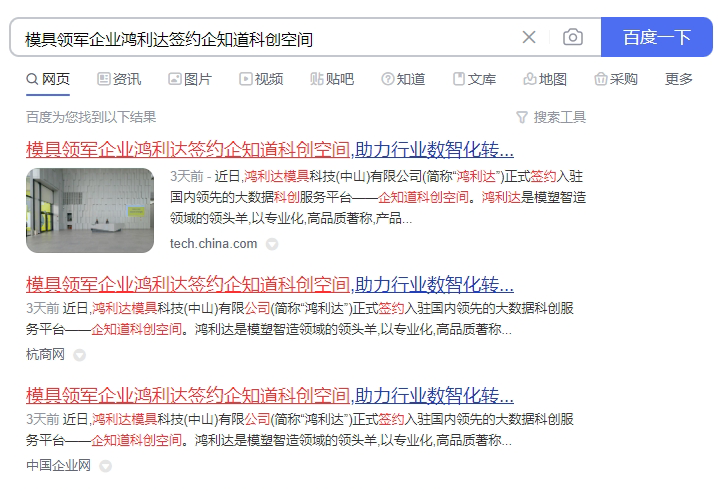Open image search via the camera icon
The width and height of the screenshot is (720, 501).
[x=573, y=37]
